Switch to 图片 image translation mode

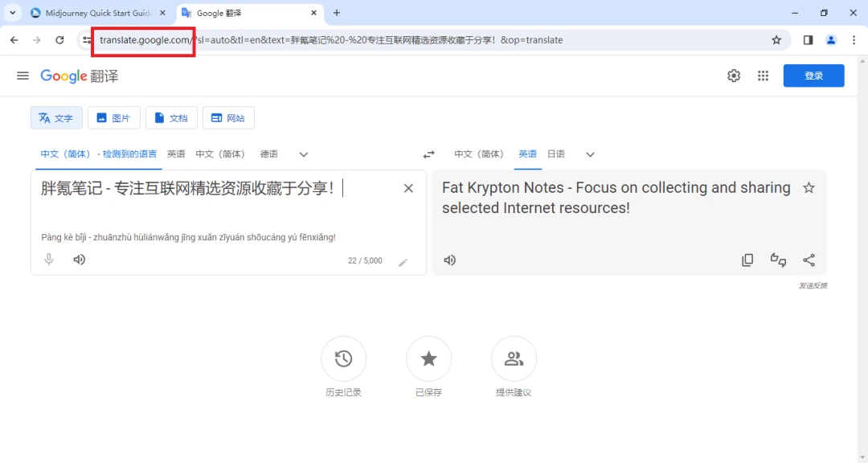click(114, 118)
